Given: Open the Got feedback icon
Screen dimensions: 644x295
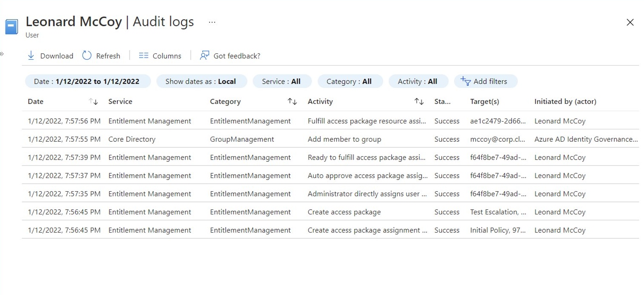Looking at the screenshot, I should (204, 55).
